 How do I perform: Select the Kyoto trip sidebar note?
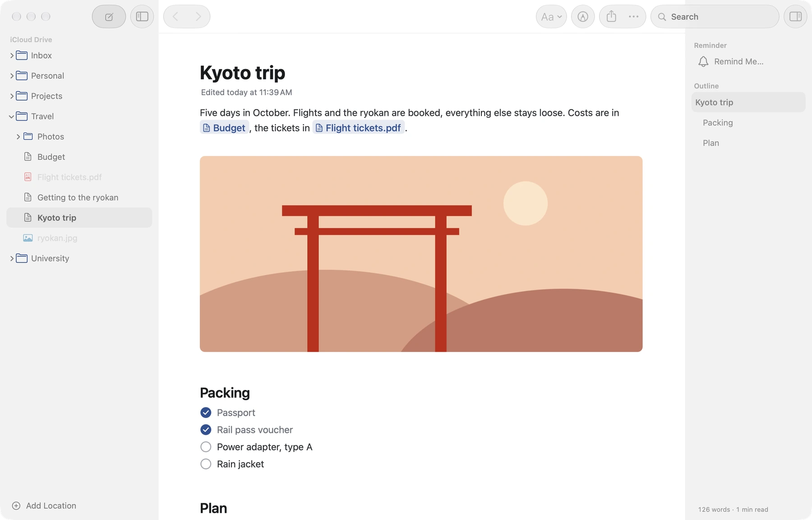[x=79, y=218]
